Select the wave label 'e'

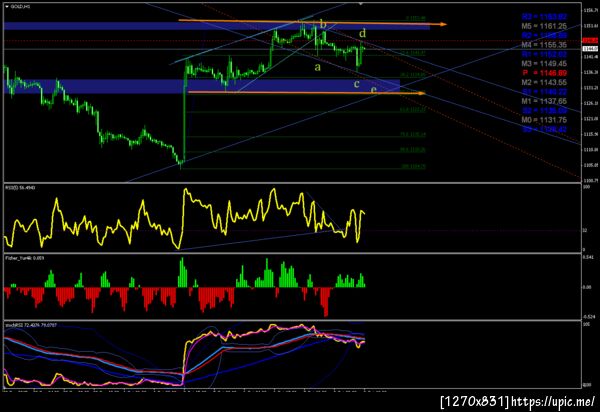tap(373, 90)
